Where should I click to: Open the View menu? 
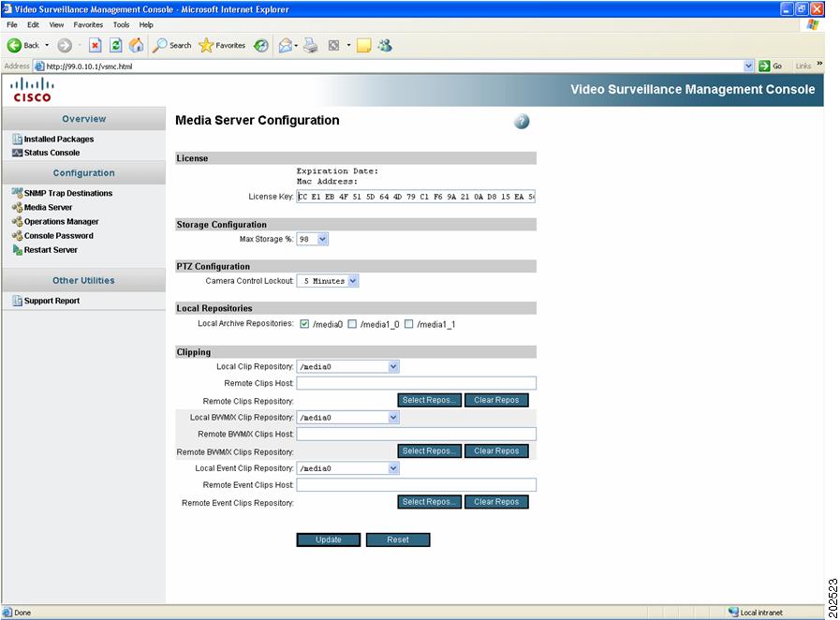(56, 24)
